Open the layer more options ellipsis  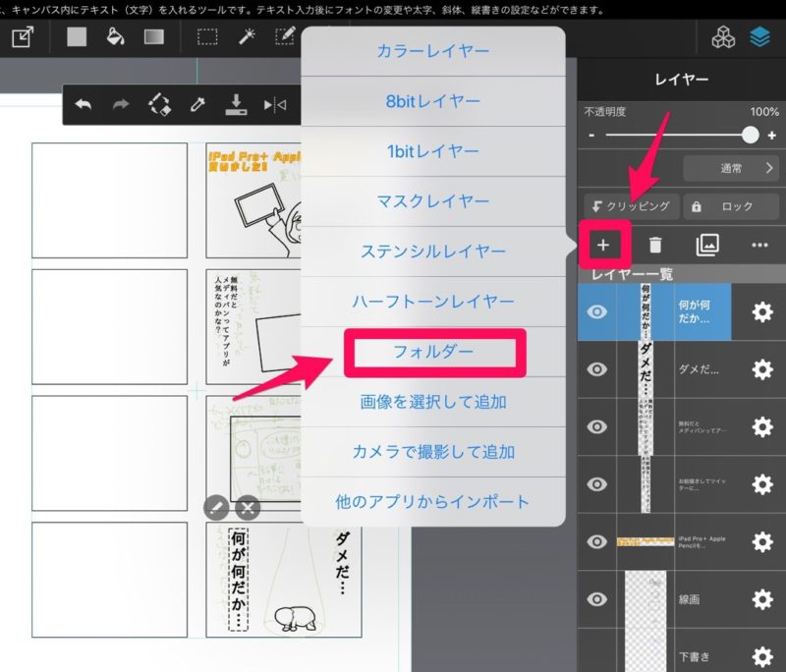(x=759, y=245)
